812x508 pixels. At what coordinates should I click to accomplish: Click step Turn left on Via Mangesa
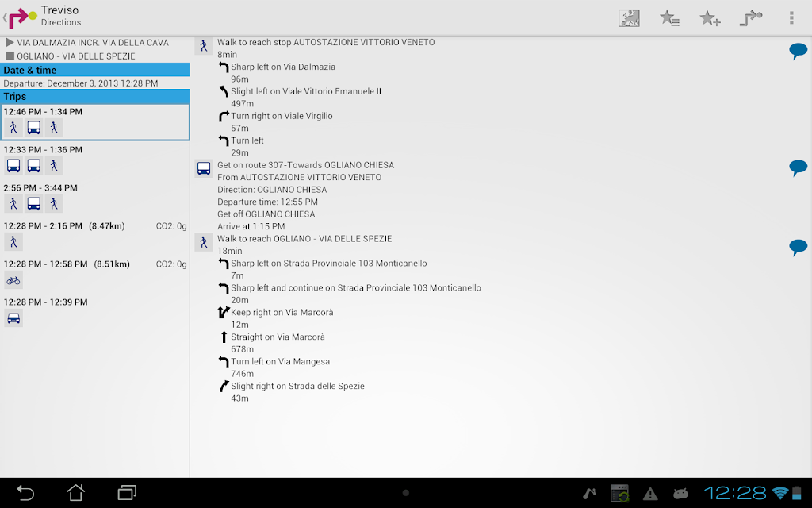(280, 361)
